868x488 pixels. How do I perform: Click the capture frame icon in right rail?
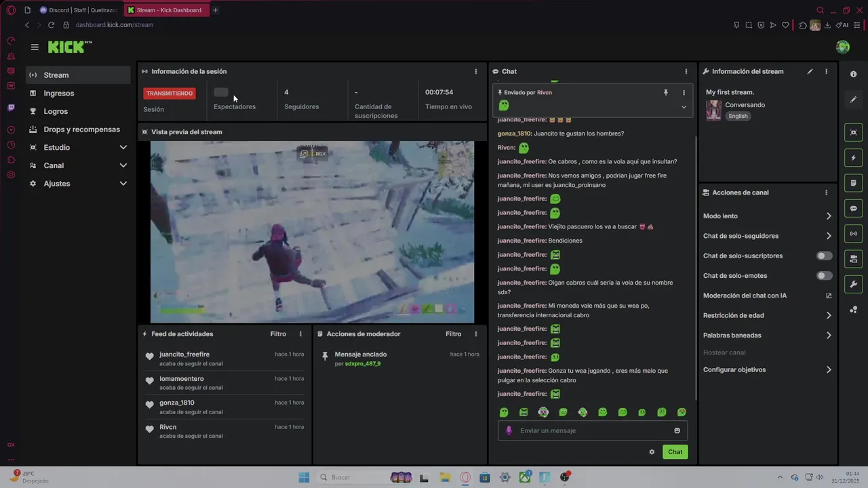click(x=854, y=132)
